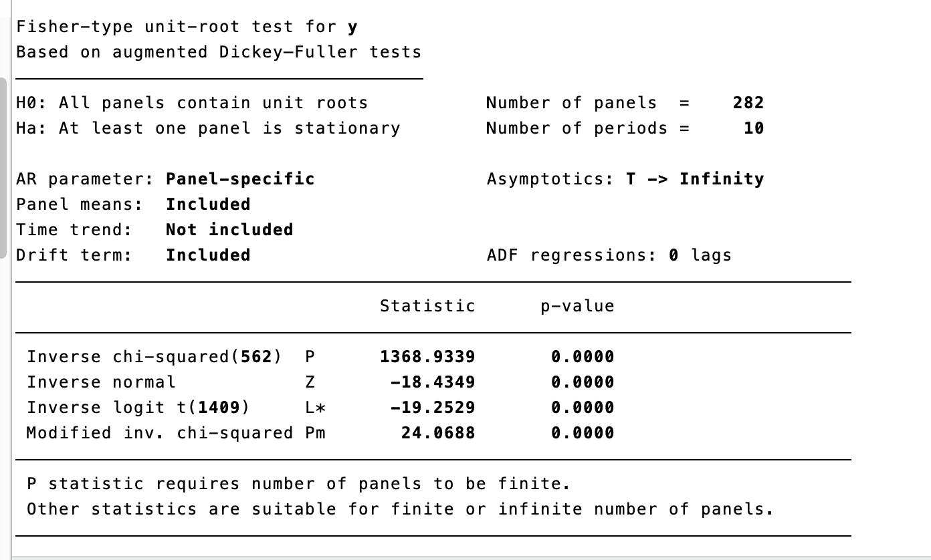Click the Number of panels value 282

point(748,103)
